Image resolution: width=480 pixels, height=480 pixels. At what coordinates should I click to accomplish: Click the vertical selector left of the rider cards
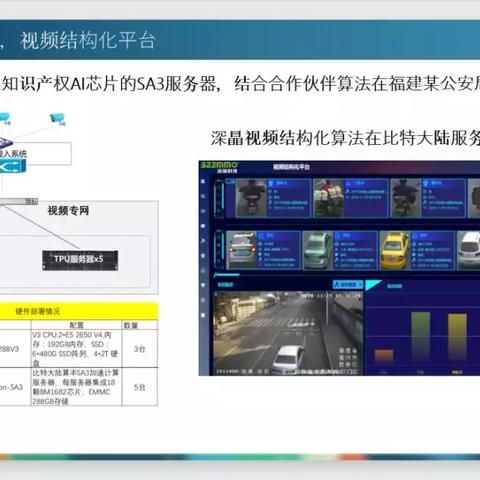point(219,199)
